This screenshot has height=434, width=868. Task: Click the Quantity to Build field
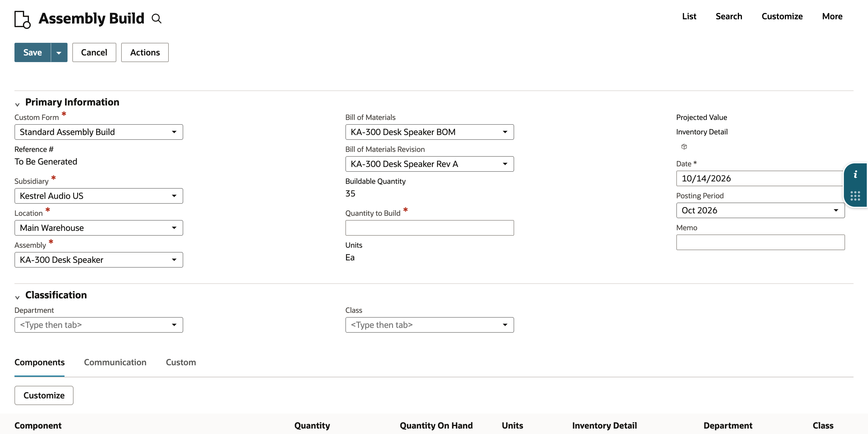429,228
